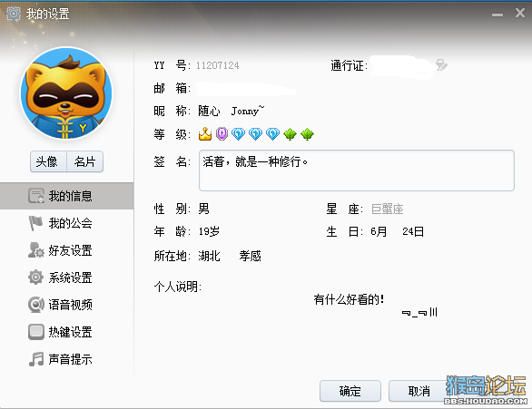
Task: Open the birthday month 6月
Action: (379, 231)
